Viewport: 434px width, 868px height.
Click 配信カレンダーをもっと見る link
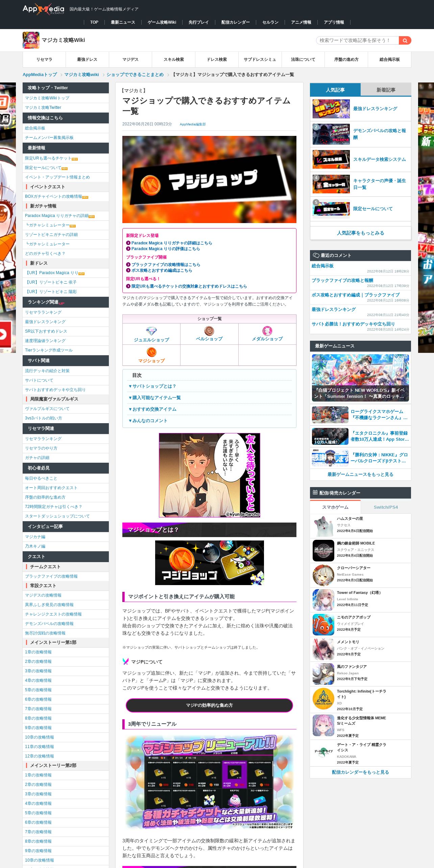pos(361,772)
